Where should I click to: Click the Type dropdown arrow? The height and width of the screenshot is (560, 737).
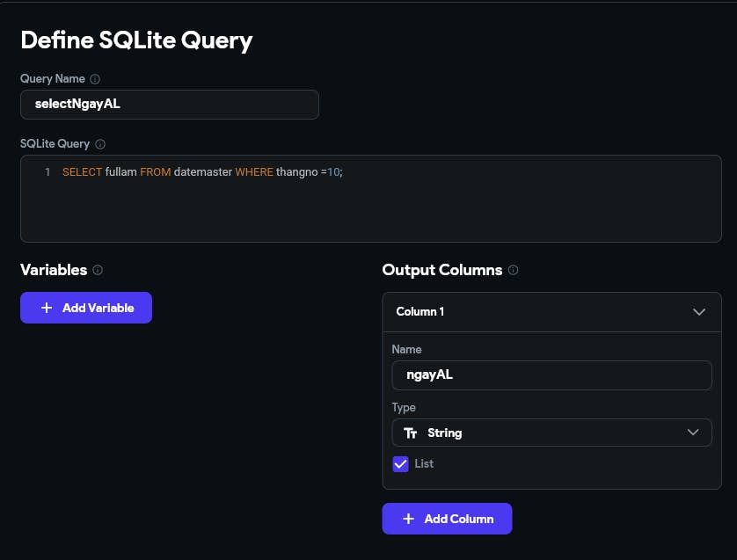tap(693, 433)
